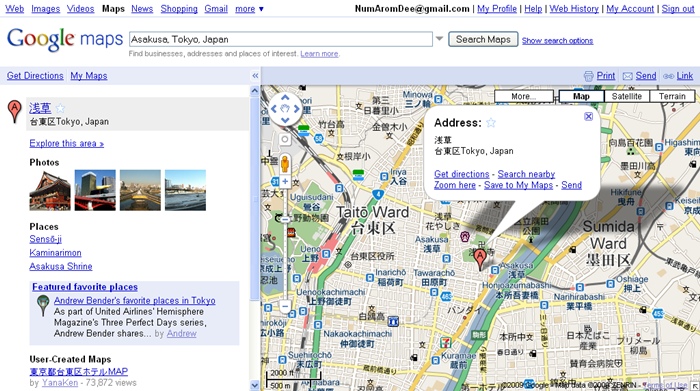700x391 pixels.
Task: Click the Street View pegman icon
Action: 285,164
